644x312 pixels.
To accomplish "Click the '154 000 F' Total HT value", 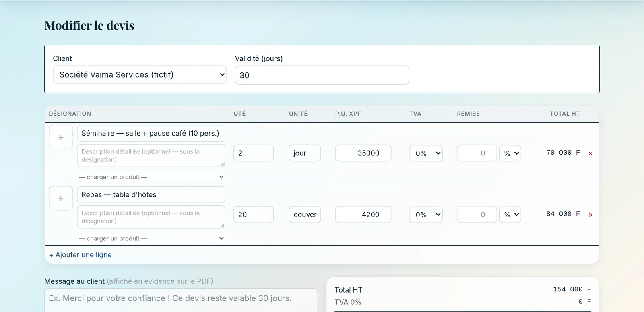I will pyautogui.click(x=572, y=289).
